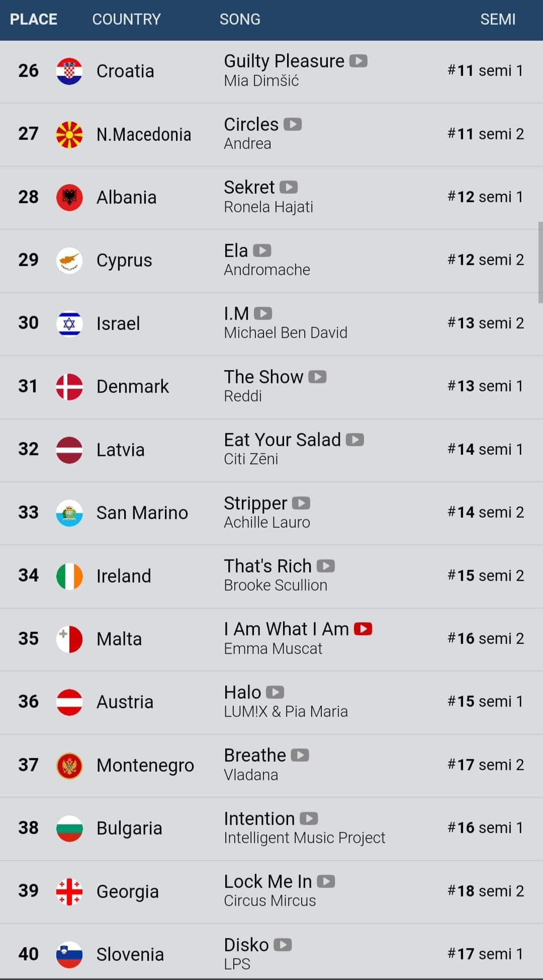The image size is (543, 980).
Task: Click the Croatia flag icon
Action: tap(69, 71)
